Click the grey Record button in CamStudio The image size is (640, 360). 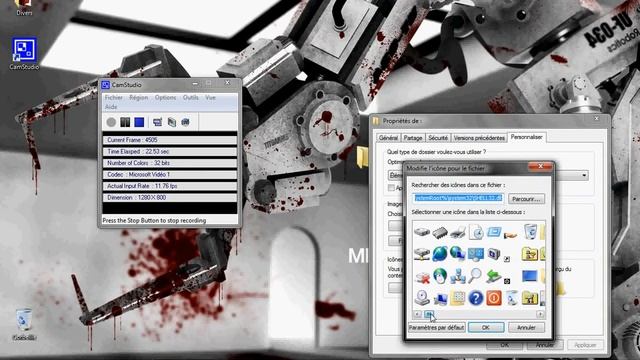111,122
